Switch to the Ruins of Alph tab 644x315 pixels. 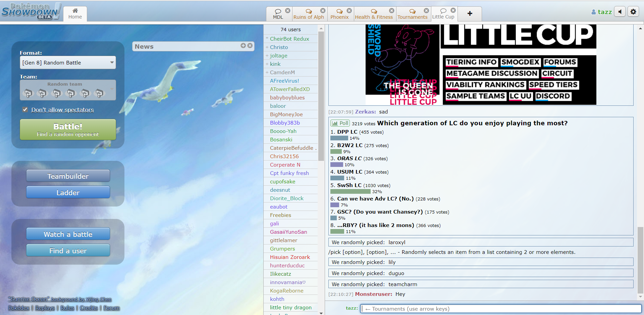(x=309, y=14)
